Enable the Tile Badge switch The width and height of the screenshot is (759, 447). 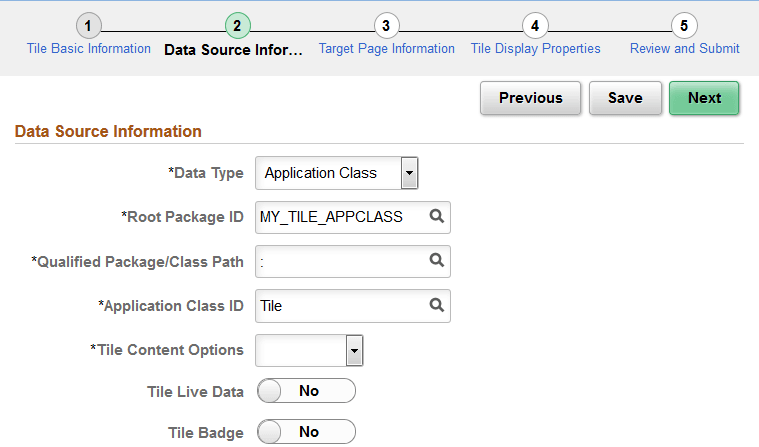click(306, 432)
